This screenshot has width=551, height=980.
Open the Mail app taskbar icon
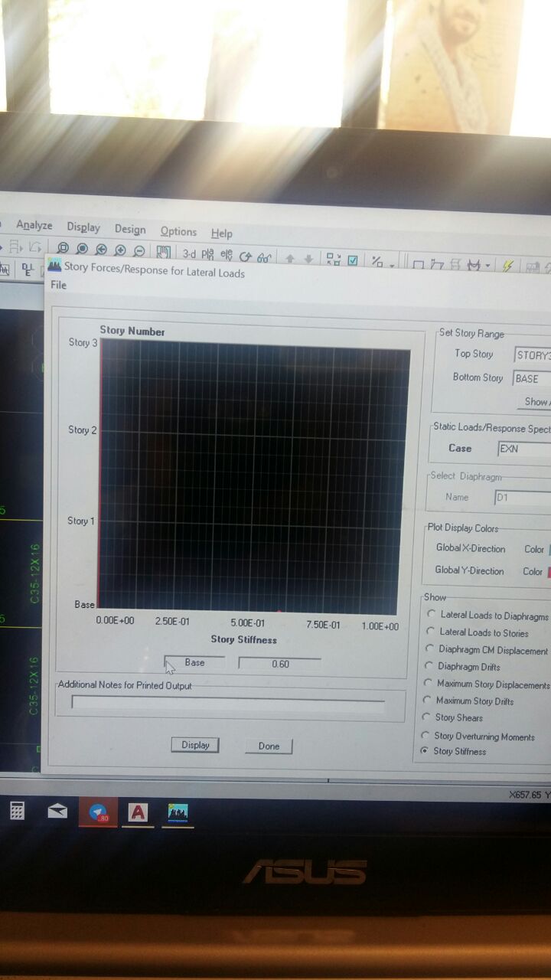[x=57, y=812]
